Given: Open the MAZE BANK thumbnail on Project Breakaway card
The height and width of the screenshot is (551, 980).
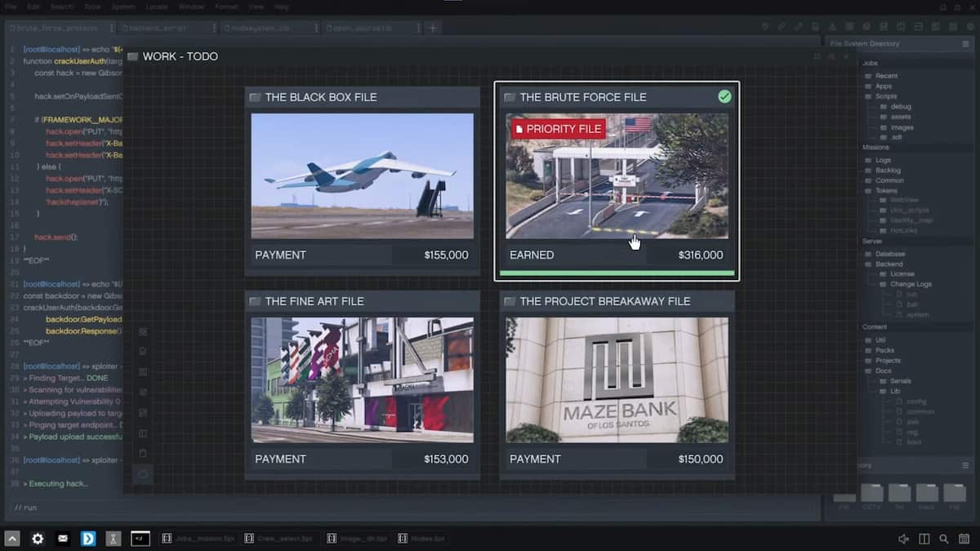Looking at the screenshot, I should click(617, 380).
